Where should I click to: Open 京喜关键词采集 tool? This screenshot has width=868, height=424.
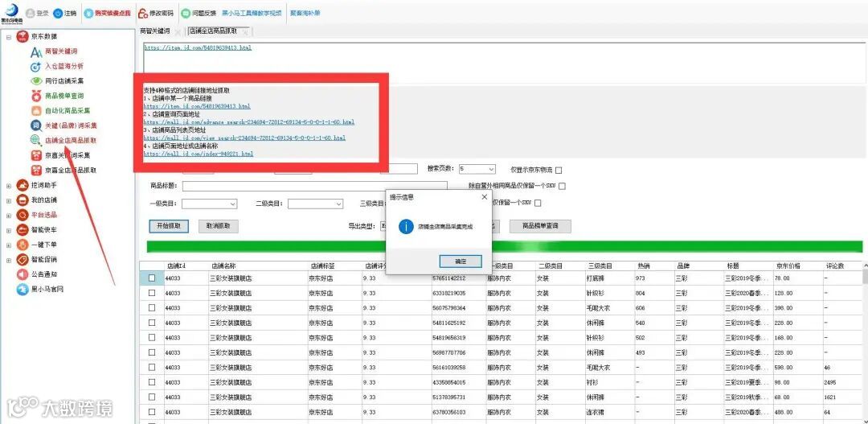[x=68, y=156]
